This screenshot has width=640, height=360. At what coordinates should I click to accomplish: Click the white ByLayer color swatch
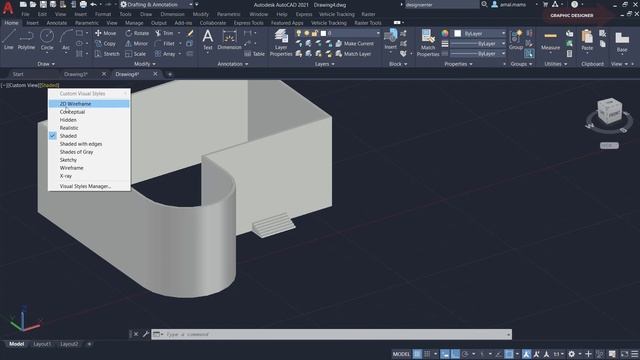[458, 33]
